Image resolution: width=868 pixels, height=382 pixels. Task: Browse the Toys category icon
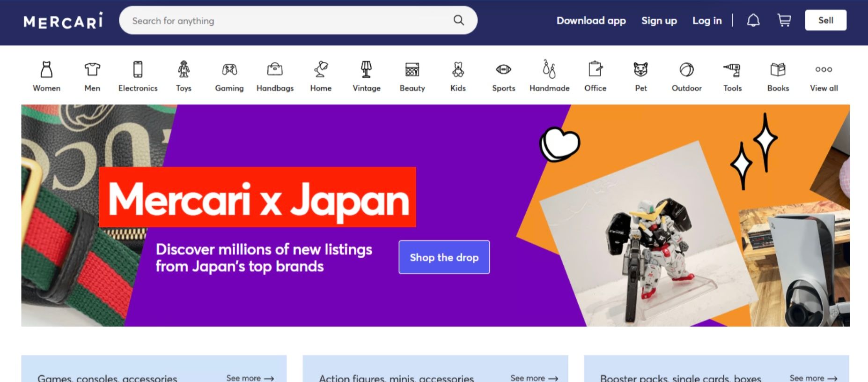(x=184, y=69)
